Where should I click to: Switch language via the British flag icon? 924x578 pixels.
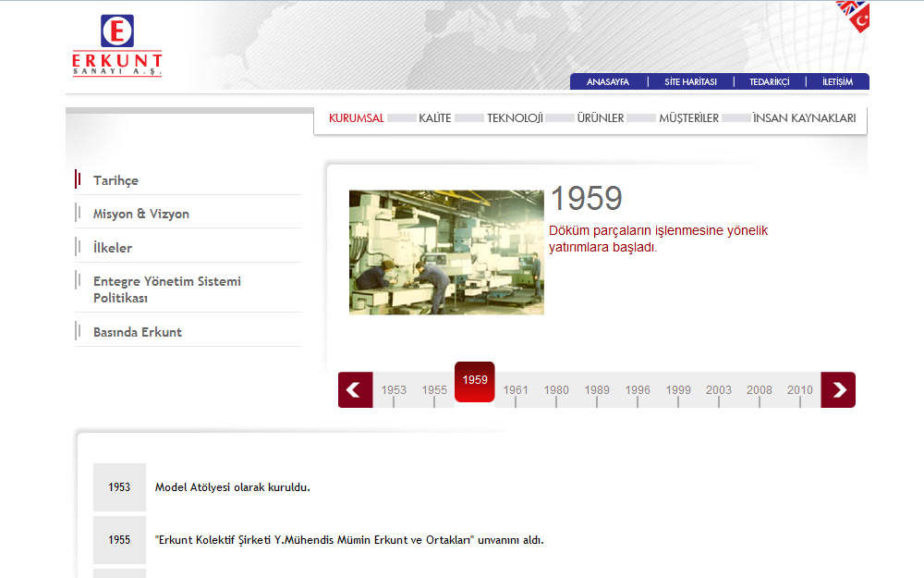850,6
